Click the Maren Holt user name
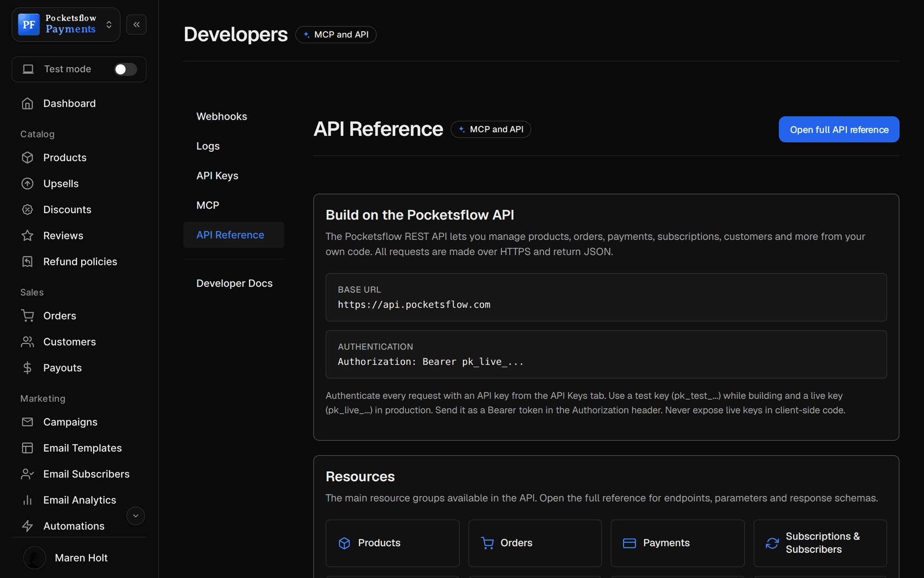 [x=81, y=558]
